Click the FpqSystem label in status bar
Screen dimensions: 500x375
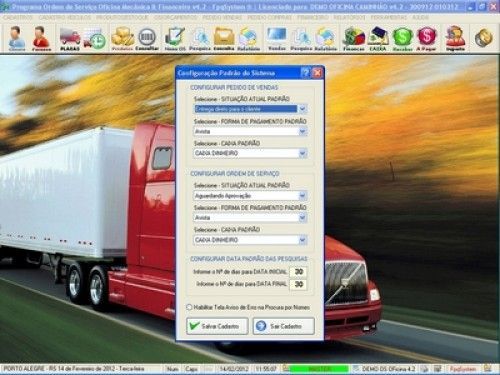(463, 369)
